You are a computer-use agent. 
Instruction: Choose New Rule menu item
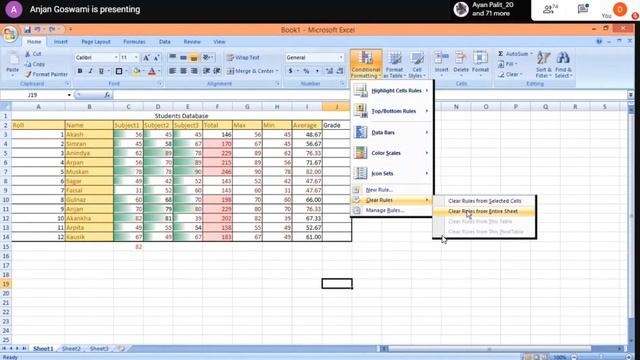click(x=391, y=190)
